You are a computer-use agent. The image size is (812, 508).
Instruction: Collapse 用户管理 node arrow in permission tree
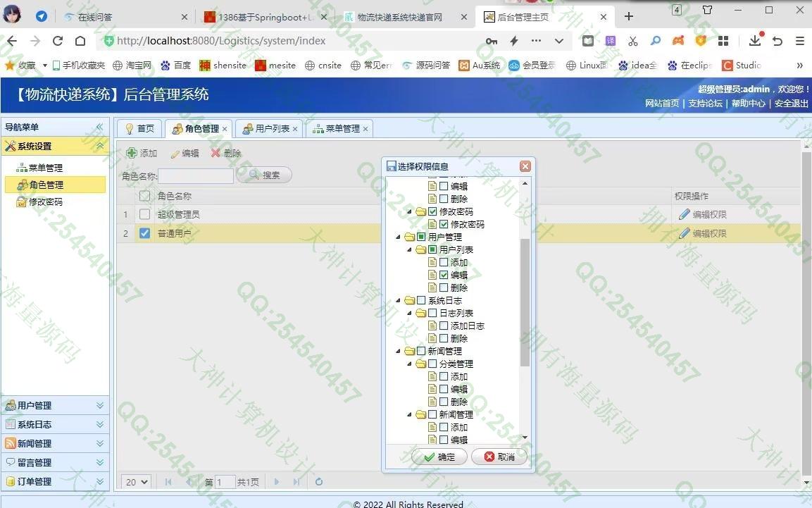click(398, 237)
